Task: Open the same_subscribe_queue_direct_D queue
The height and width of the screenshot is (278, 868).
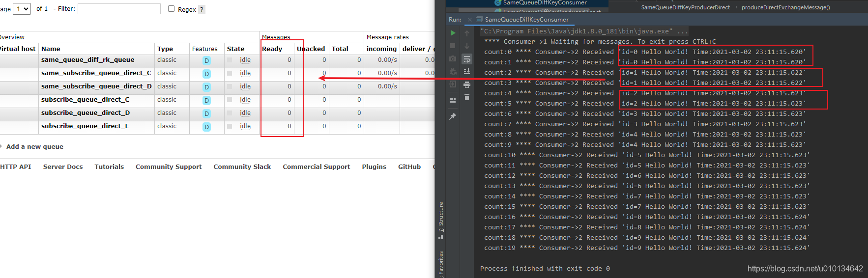Action: pyautogui.click(x=96, y=86)
